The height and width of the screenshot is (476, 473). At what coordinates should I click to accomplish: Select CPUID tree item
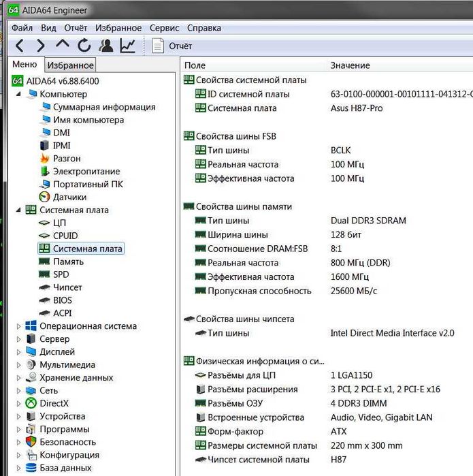[x=65, y=236]
